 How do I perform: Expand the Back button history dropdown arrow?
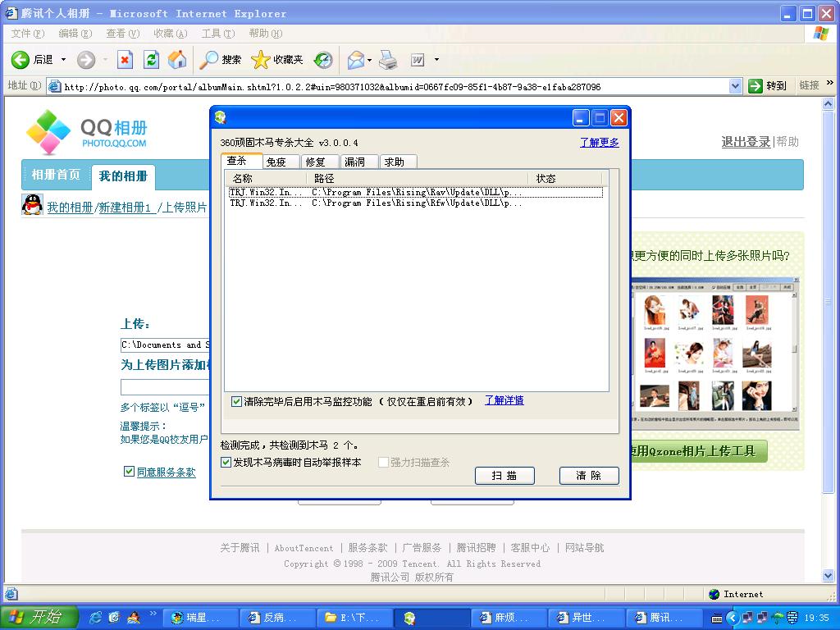63,59
